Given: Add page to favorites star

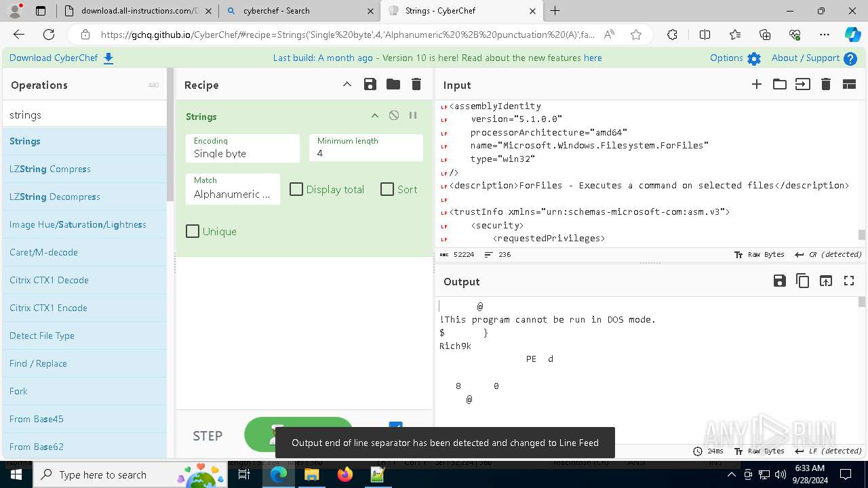Looking at the screenshot, I should pos(636,35).
